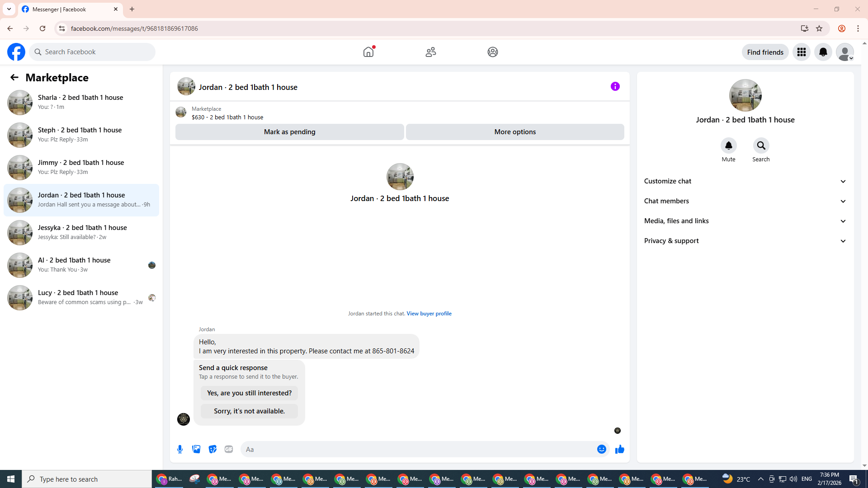Click the voice clip microphone icon
This screenshot has width=868, height=488.
coord(180,449)
